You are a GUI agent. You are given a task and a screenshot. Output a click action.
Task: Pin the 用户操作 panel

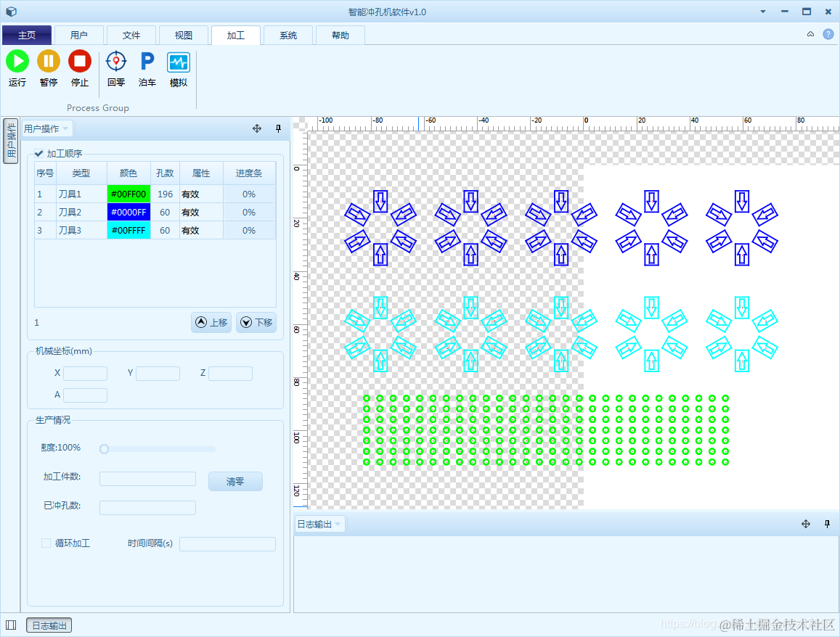point(278,128)
